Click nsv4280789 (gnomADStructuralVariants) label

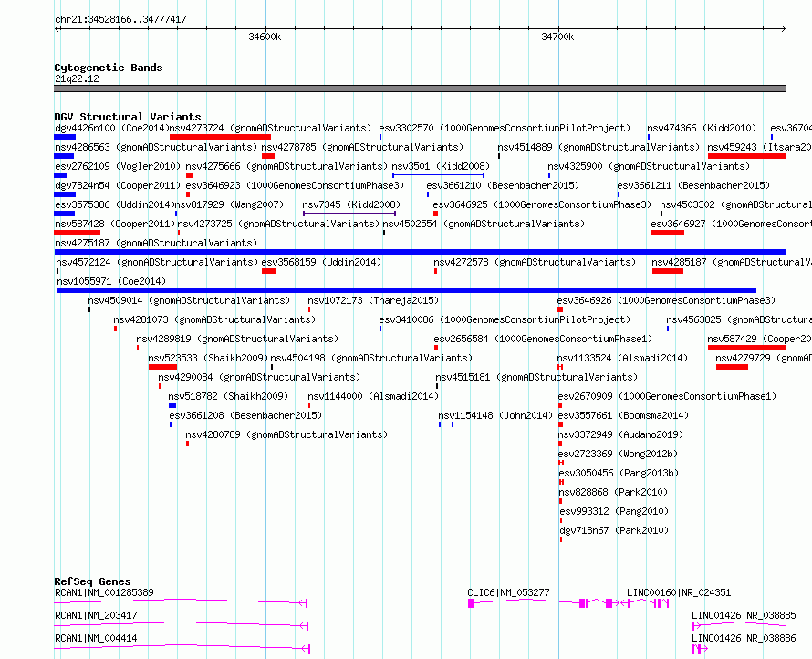[x=286, y=434]
